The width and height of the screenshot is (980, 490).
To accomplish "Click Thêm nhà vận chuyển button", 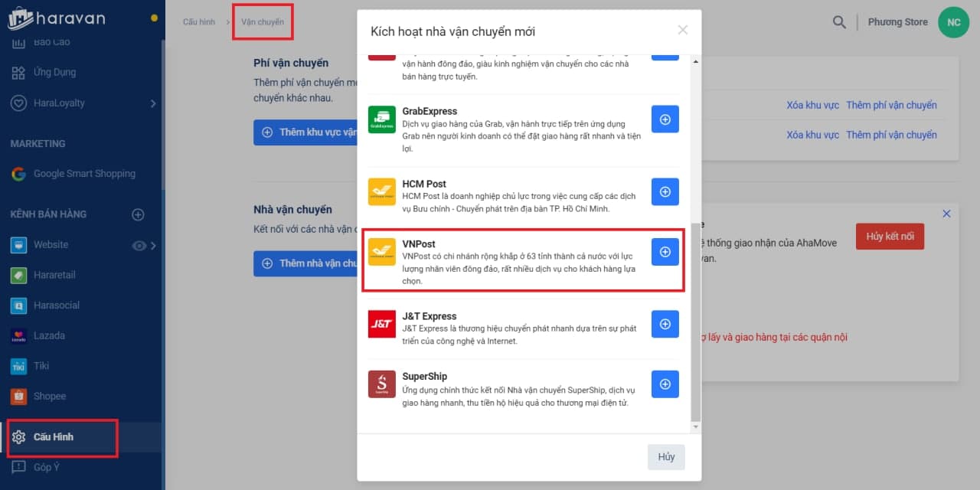I will 305,263.
